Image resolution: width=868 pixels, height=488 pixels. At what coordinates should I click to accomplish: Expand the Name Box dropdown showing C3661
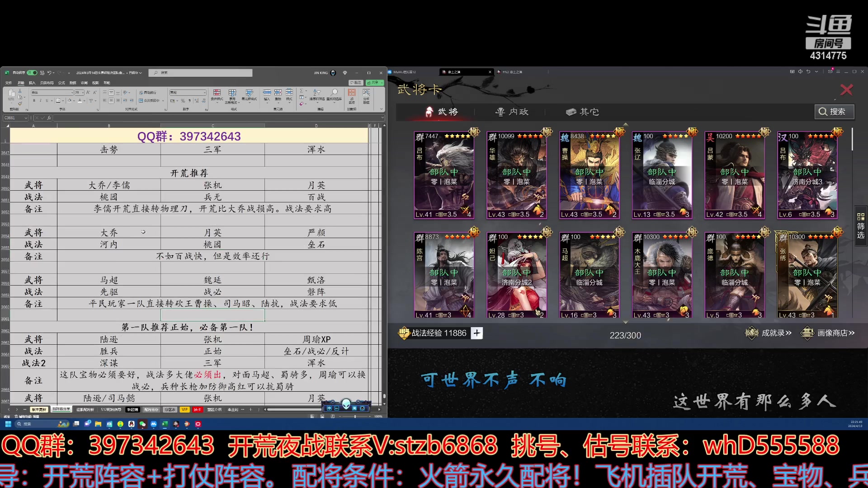[x=26, y=118]
